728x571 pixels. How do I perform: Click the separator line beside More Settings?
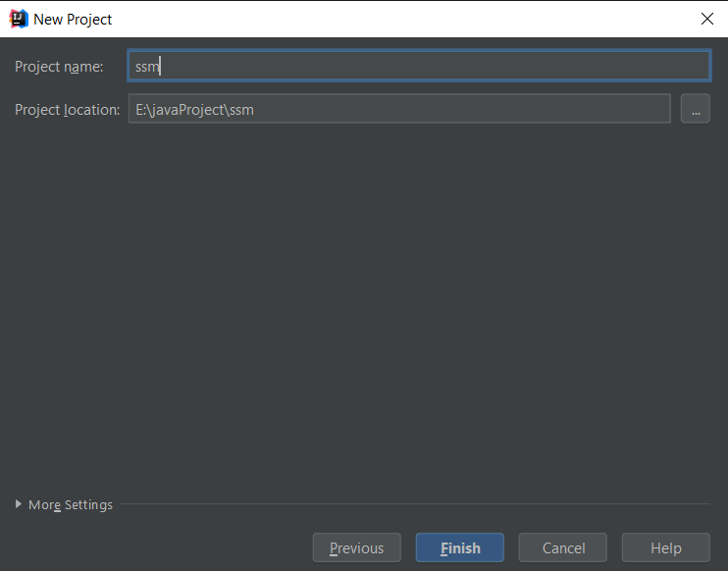(412, 504)
